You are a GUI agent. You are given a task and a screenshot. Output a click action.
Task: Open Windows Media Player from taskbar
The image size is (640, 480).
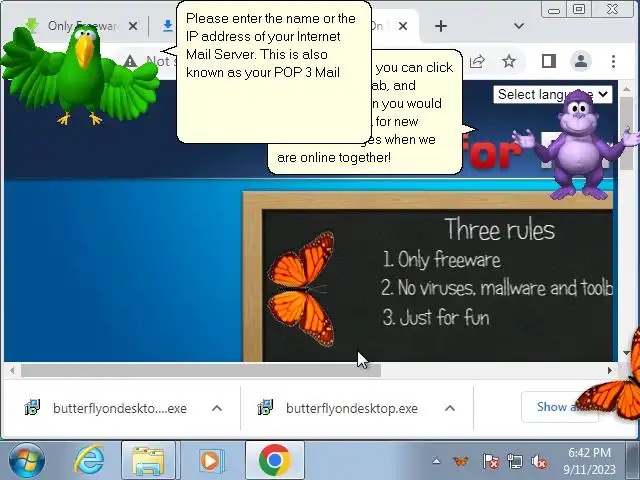coord(211,460)
